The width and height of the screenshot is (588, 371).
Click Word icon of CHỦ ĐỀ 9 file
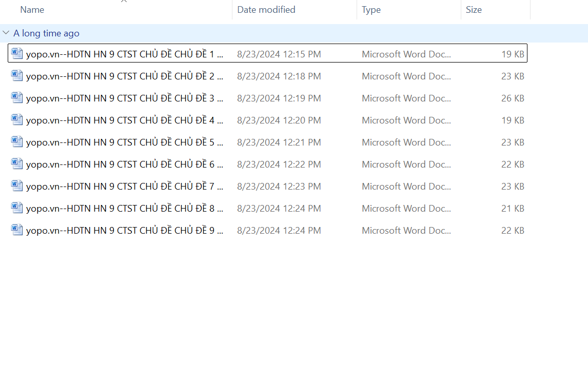[17, 230]
